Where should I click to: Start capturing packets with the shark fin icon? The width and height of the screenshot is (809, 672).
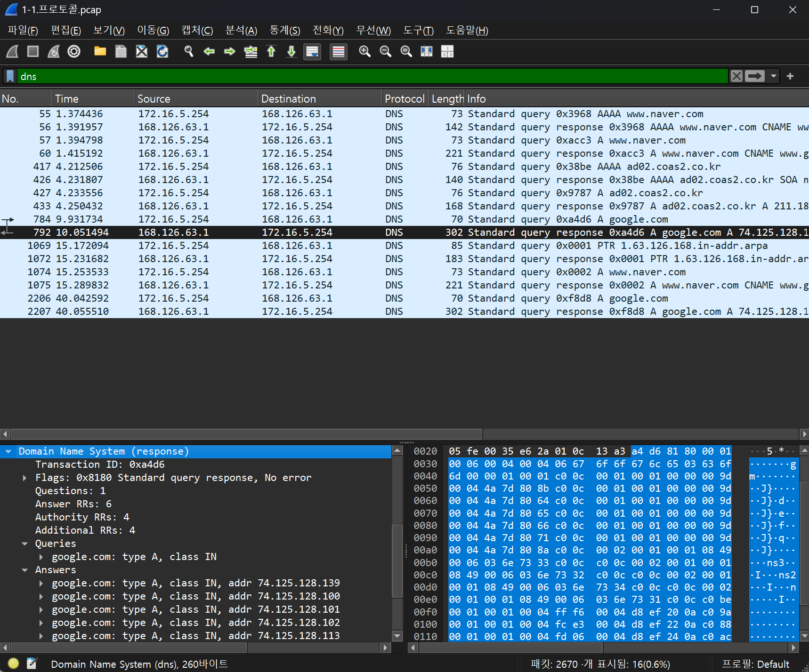pyautogui.click(x=13, y=51)
